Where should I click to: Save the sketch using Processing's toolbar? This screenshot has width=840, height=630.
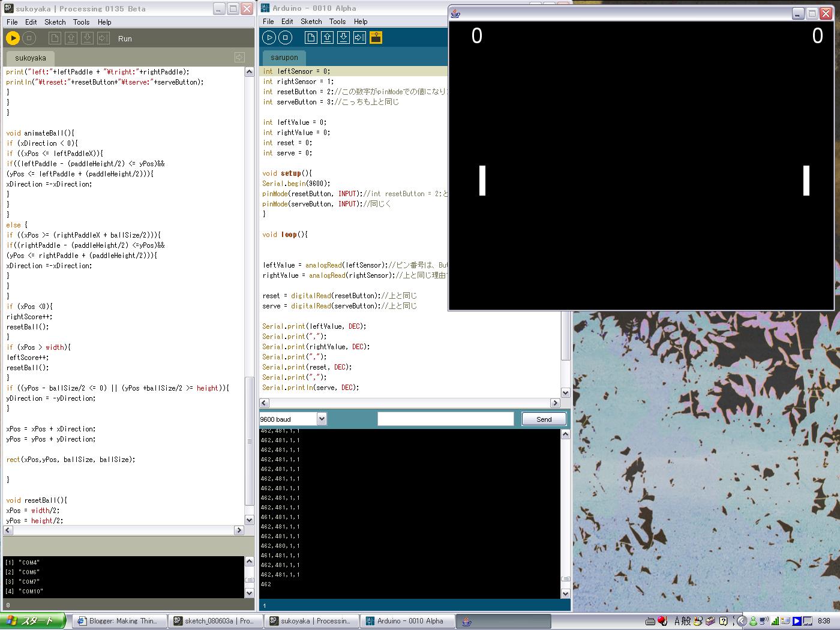[87, 38]
